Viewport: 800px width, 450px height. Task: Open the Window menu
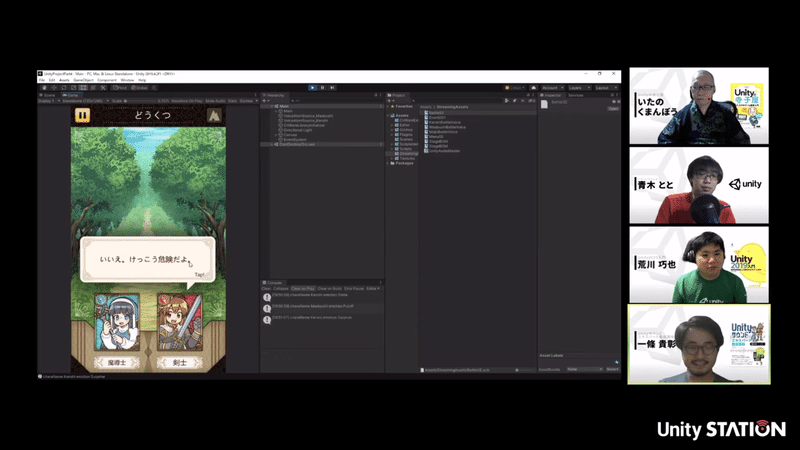coord(128,80)
